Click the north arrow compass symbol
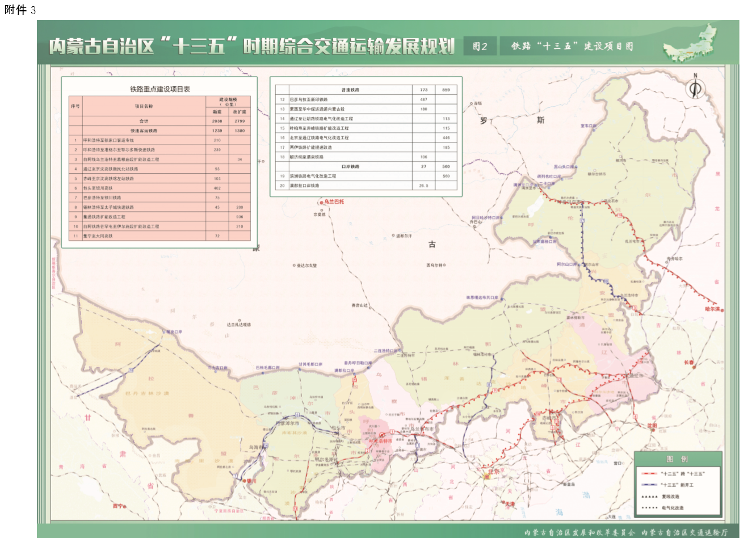This screenshot has height=538, width=756. 695,88
